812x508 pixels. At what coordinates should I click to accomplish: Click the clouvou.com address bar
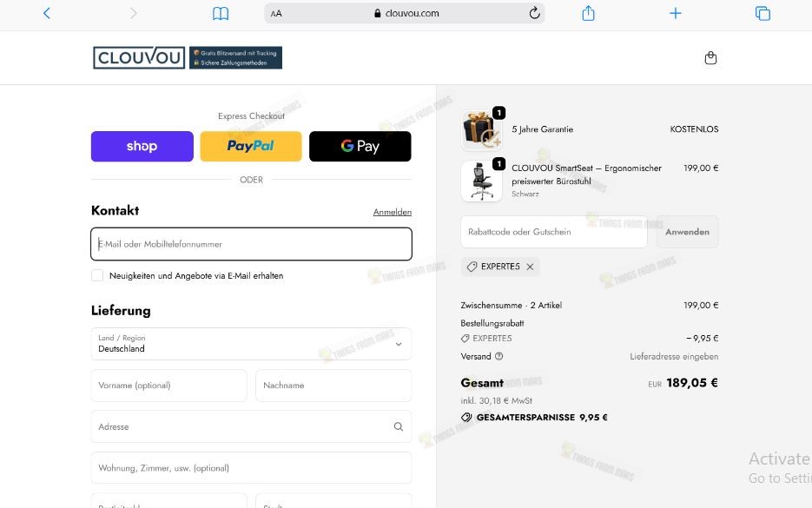pyautogui.click(x=405, y=14)
